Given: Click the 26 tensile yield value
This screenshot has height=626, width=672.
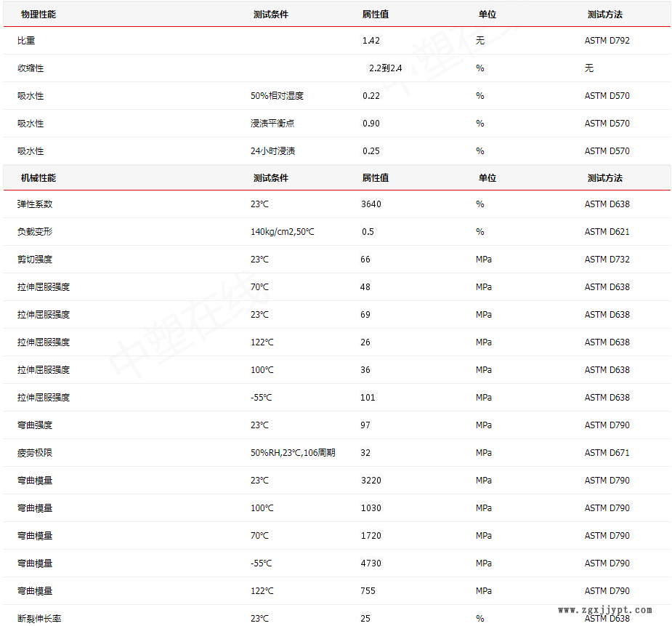Looking at the screenshot, I should pyautogui.click(x=365, y=342).
